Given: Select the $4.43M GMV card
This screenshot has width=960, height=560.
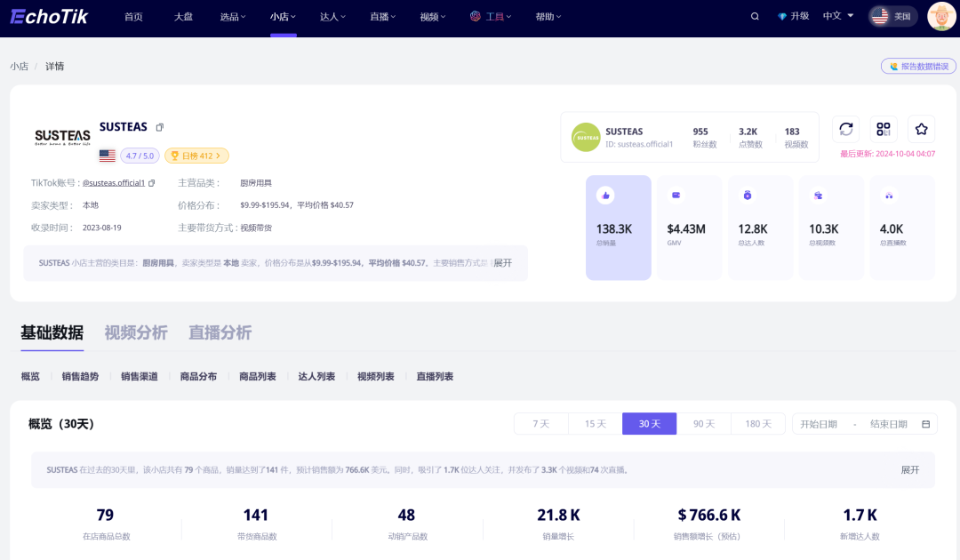Looking at the screenshot, I should [x=690, y=228].
